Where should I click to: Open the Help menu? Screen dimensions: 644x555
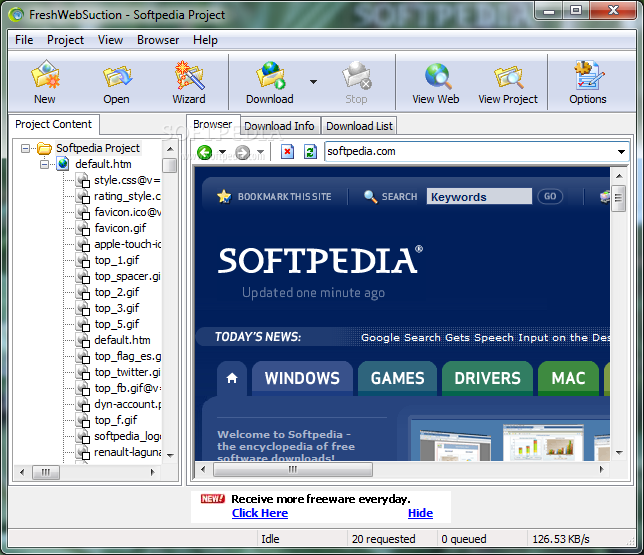(x=205, y=40)
